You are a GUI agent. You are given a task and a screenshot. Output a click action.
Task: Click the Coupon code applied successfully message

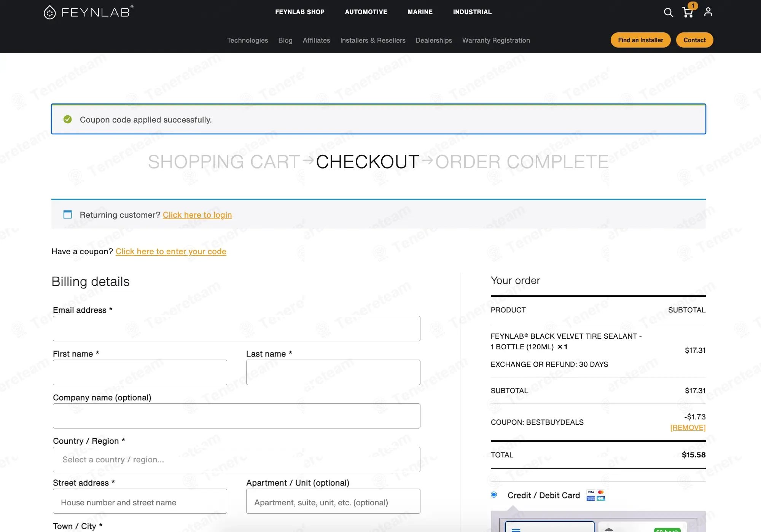click(x=146, y=119)
